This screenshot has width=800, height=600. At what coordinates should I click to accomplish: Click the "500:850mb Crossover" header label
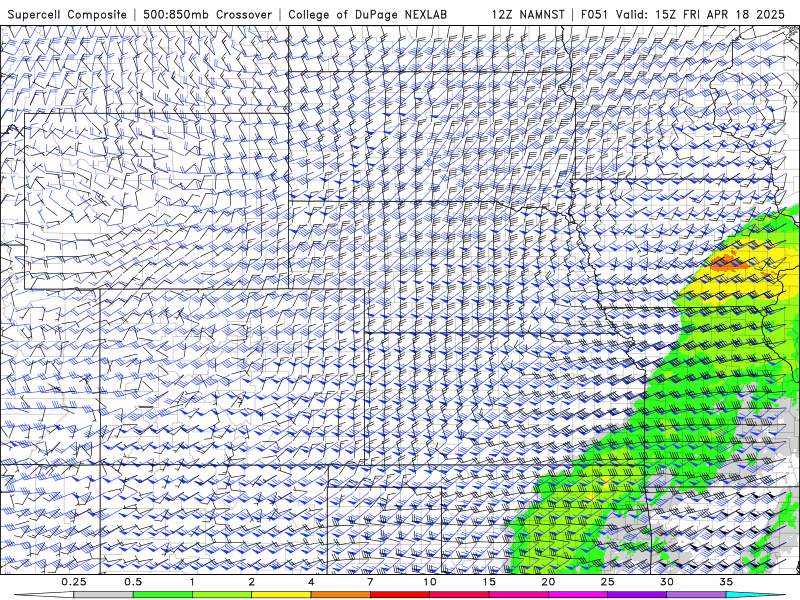click(x=207, y=14)
